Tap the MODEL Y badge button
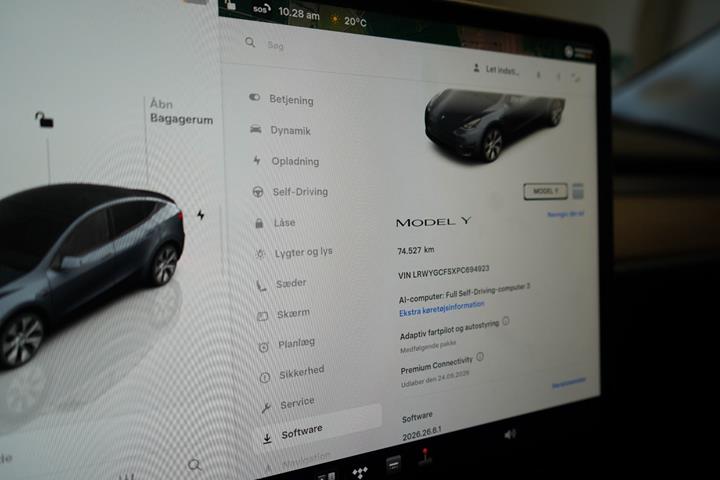The width and height of the screenshot is (720, 480). pos(546,191)
